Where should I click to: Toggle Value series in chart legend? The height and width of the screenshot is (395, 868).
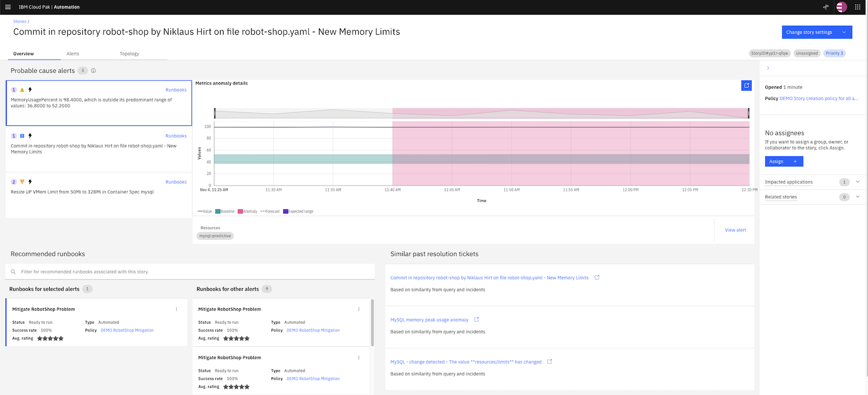coord(205,212)
